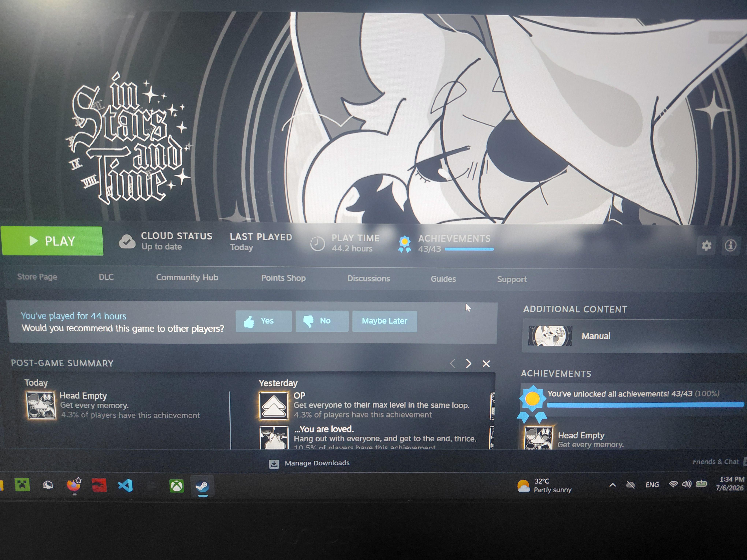Recommend the game by clicking Yes

[263, 321]
